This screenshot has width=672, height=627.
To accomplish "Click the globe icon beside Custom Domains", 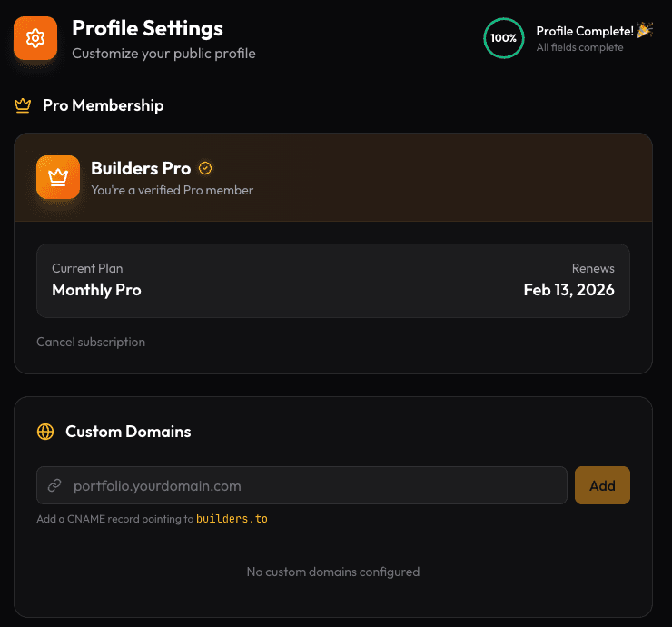I will 45,432.
